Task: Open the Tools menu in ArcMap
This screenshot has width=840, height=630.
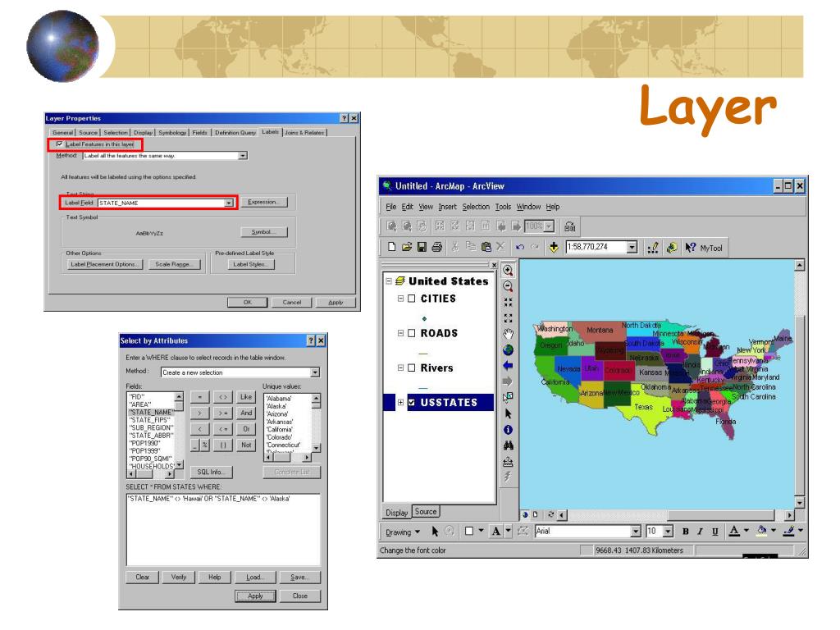Action: (503, 207)
